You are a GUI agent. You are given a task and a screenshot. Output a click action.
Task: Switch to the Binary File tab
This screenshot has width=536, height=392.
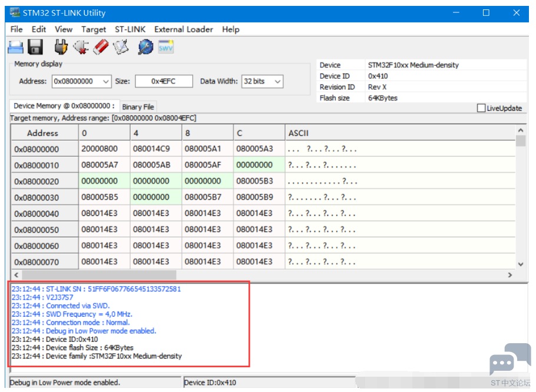pyautogui.click(x=138, y=107)
